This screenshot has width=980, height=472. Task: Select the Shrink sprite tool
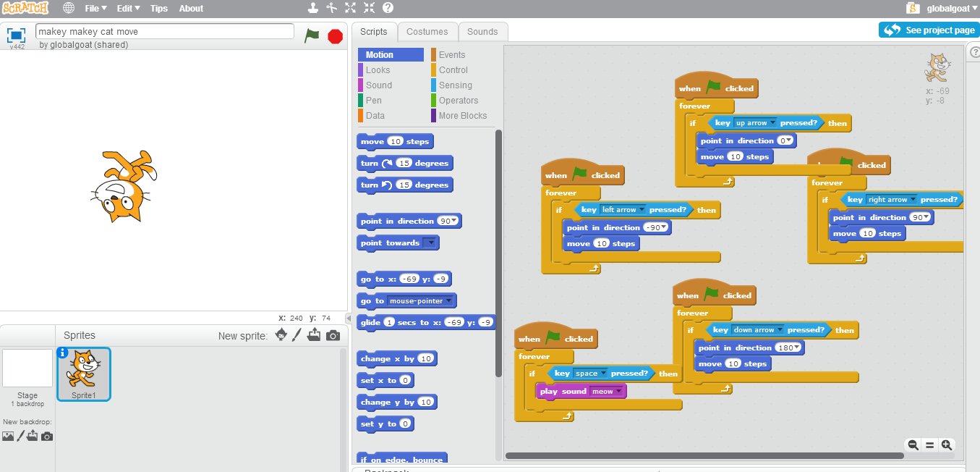click(369, 8)
